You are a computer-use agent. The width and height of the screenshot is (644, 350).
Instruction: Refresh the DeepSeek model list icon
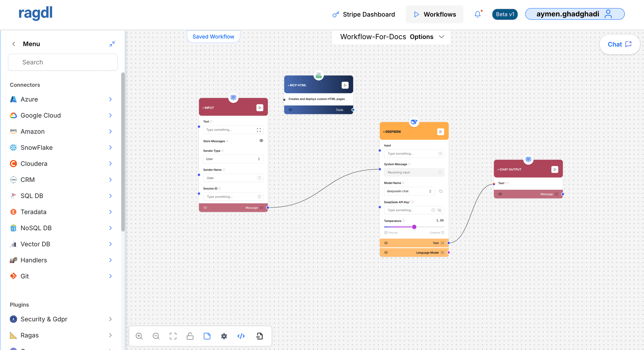[441, 191]
